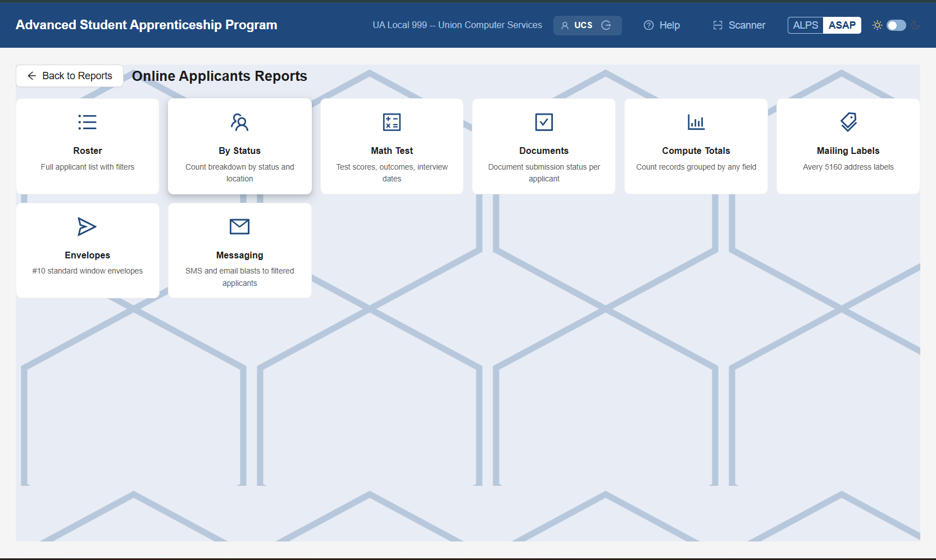Click '#10 standard window envelopes' text
Screen dimensions: 936x560
pos(88,271)
